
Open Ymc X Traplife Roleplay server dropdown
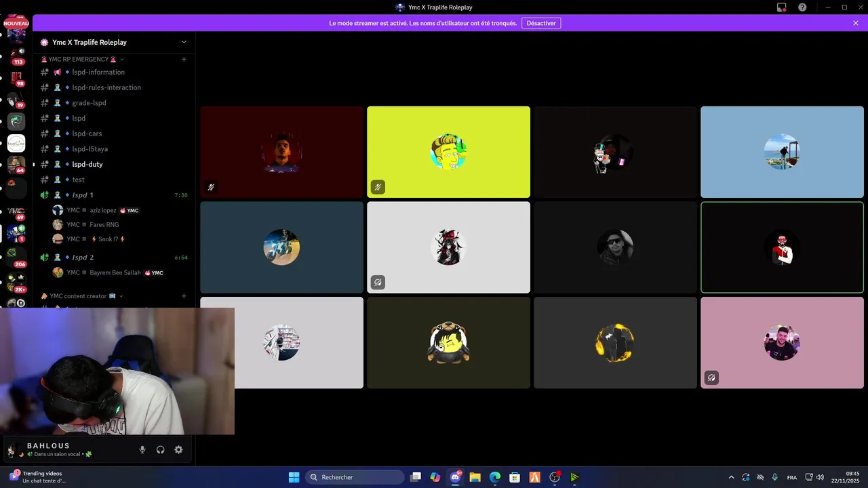point(114,42)
